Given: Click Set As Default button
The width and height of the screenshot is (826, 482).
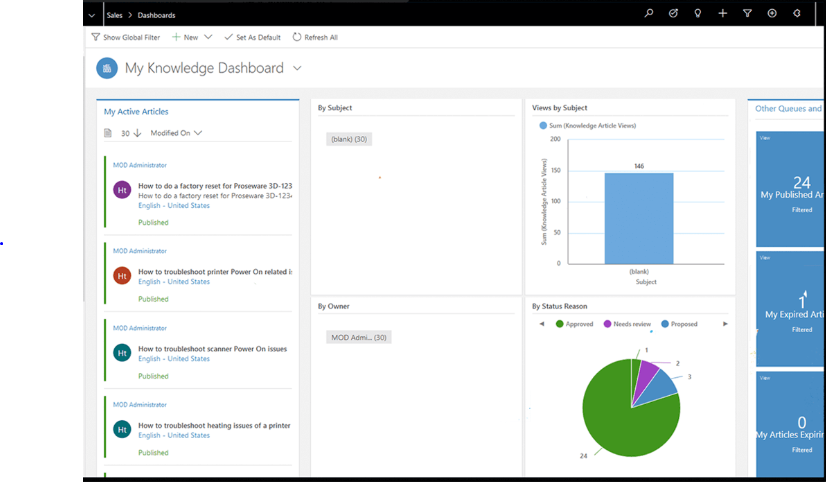Looking at the screenshot, I should [x=252, y=37].
